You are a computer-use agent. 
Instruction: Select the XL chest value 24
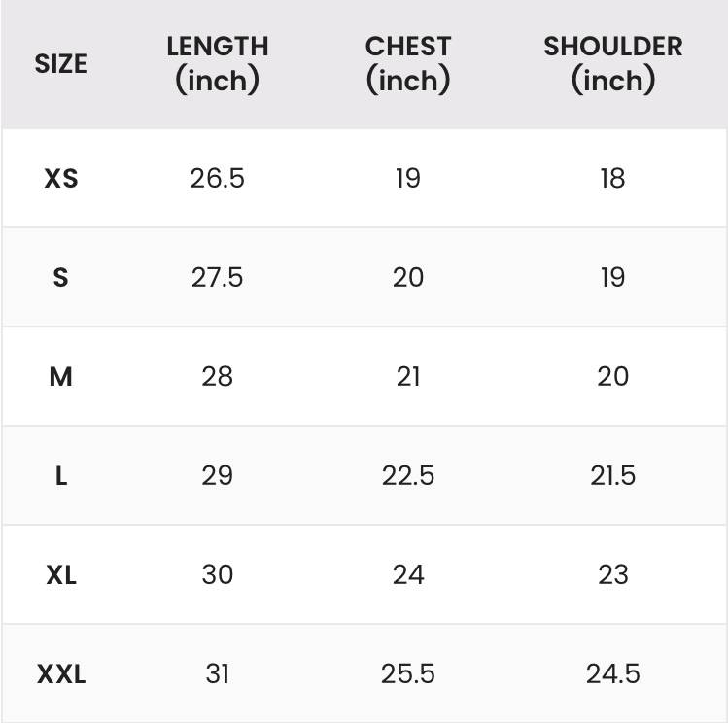point(408,575)
